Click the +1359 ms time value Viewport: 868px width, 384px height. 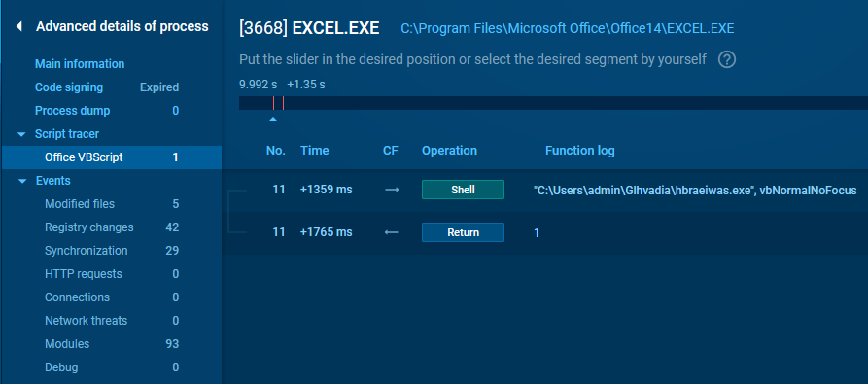coord(326,190)
